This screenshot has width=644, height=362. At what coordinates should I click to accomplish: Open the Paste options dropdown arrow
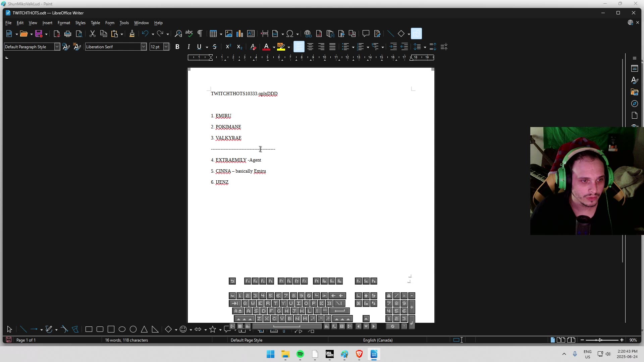coord(122,34)
